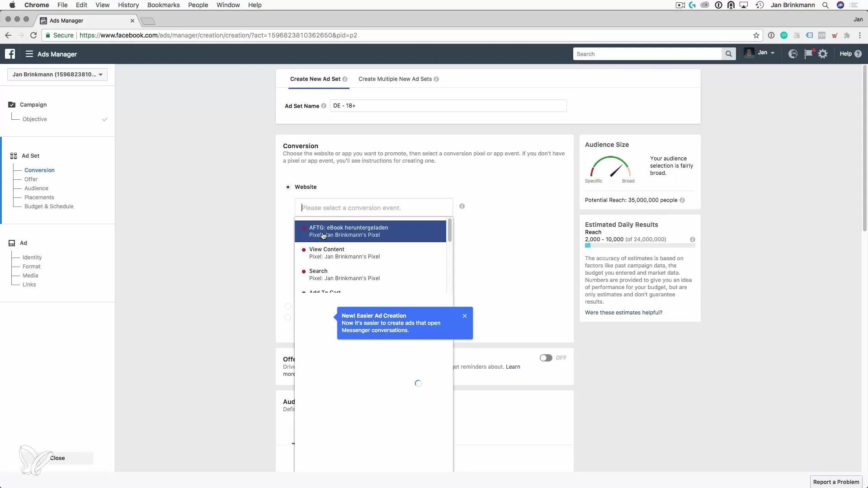Select the Website radio option
868x488 pixels.
click(x=288, y=187)
